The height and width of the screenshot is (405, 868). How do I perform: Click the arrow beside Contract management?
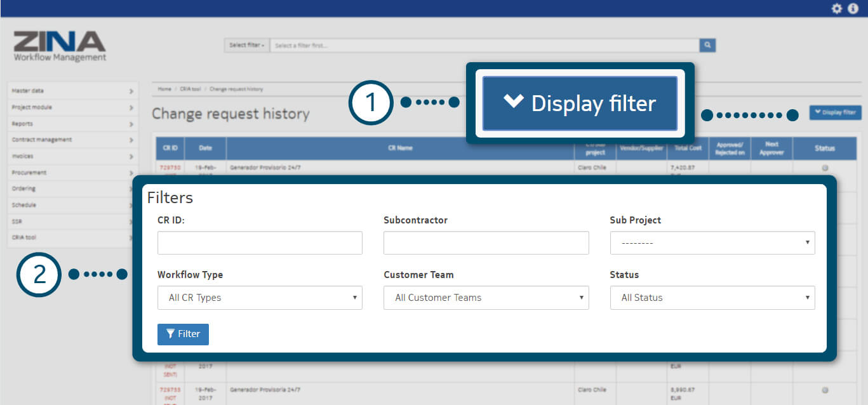(x=131, y=140)
